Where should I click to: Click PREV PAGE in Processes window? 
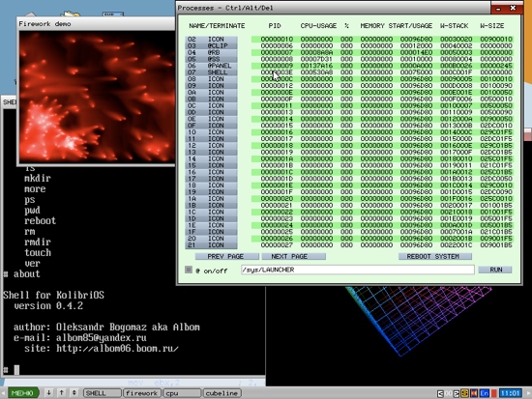(226, 257)
